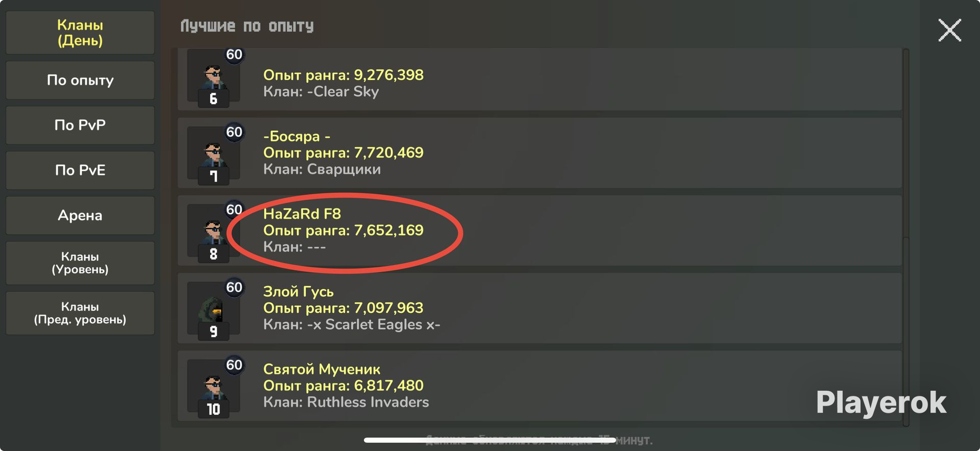Select the Злой Гусь leaderboard row
Image resolution: width=980 pixels, height=451 pixels.
pyautogui.click(x=540, y=308)
